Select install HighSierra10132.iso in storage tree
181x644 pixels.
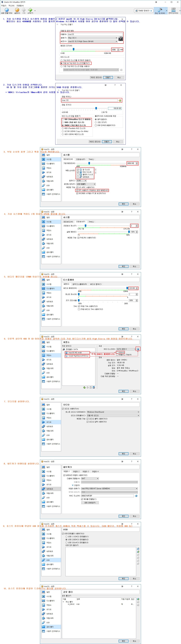(77, 356)
